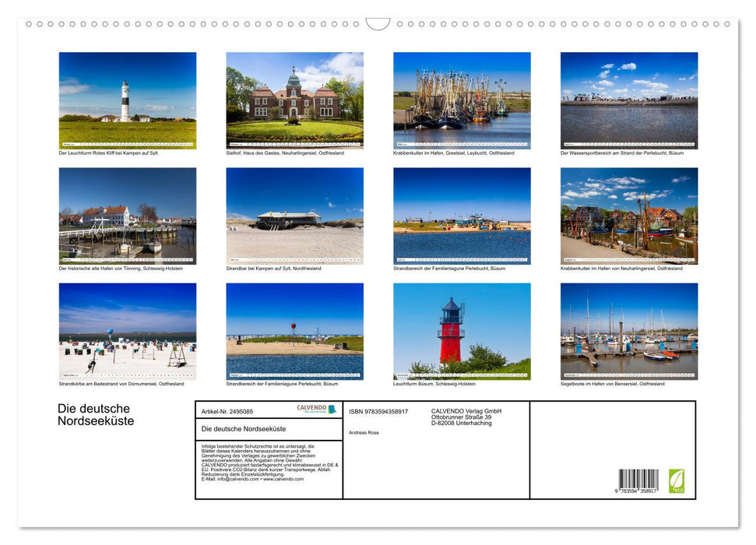Image resolution: width=756 pixels, height=545 pixels.
Task: Click 'CALVENDO Verlag GmbH' publisher name
Action: click(x=466, y=411)
